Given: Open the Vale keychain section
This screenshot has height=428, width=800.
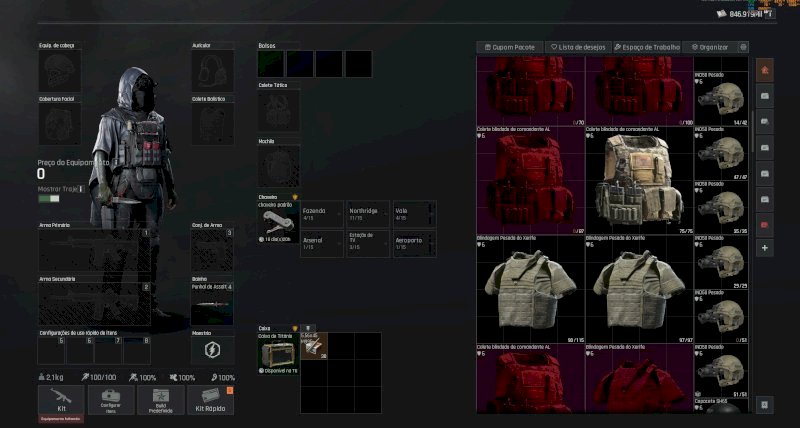Looking at the screenshot, I should pyautogui.click(x=415, y=214).
